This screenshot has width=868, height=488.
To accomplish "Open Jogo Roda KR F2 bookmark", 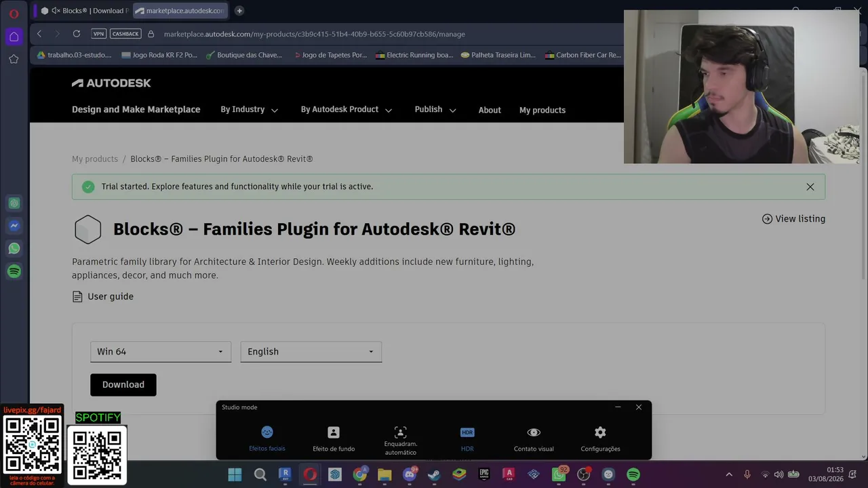I will coord(159,55).
